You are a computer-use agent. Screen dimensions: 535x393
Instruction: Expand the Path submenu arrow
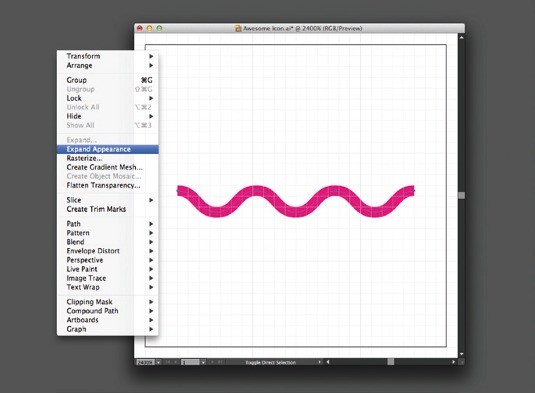(151, 224)
